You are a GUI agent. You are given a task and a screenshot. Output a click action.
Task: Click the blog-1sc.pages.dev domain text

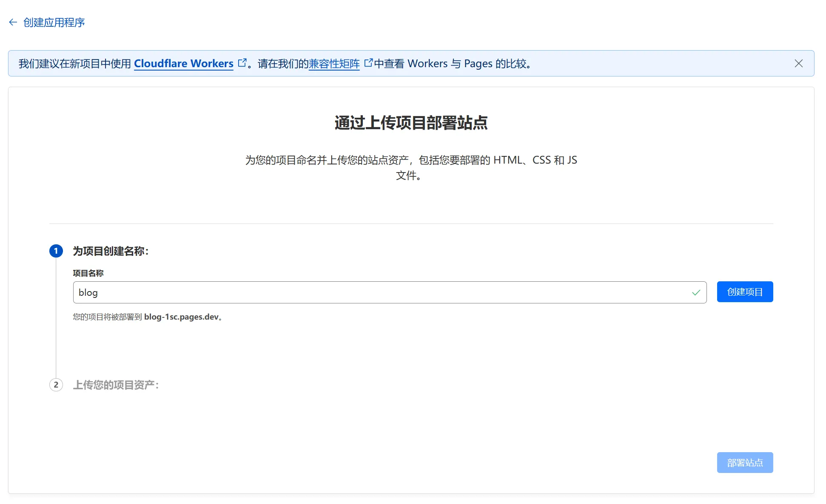(x=181, y=317)
